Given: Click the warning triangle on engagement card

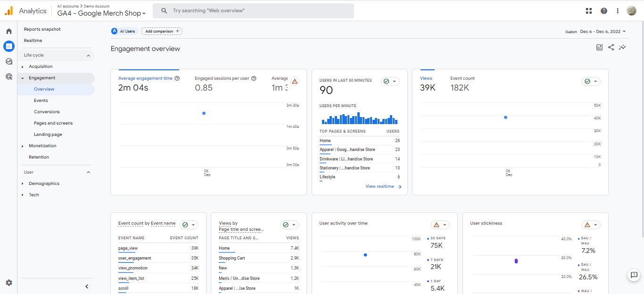Looking at the screenshot, I should click(x=295, y=81).
